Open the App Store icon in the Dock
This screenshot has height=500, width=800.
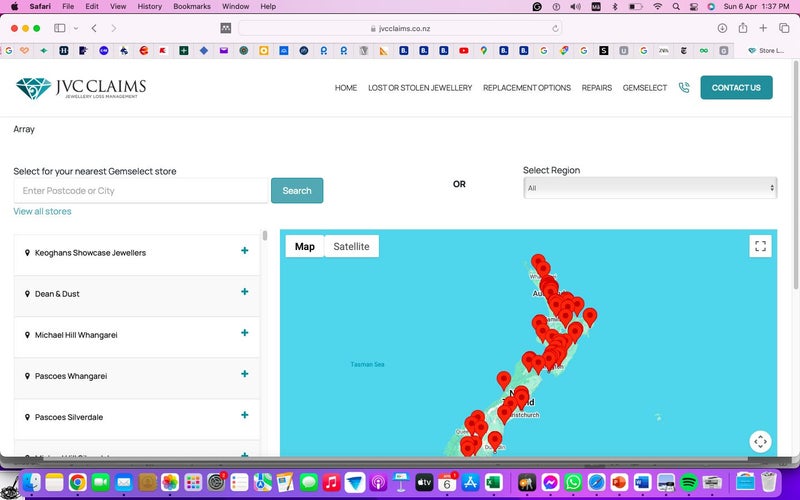pos(470,482)
